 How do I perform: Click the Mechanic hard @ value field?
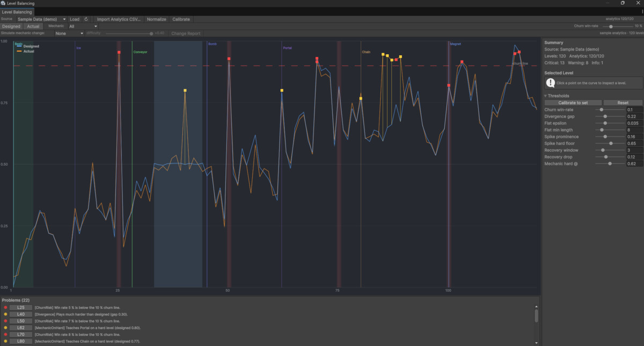634,164
